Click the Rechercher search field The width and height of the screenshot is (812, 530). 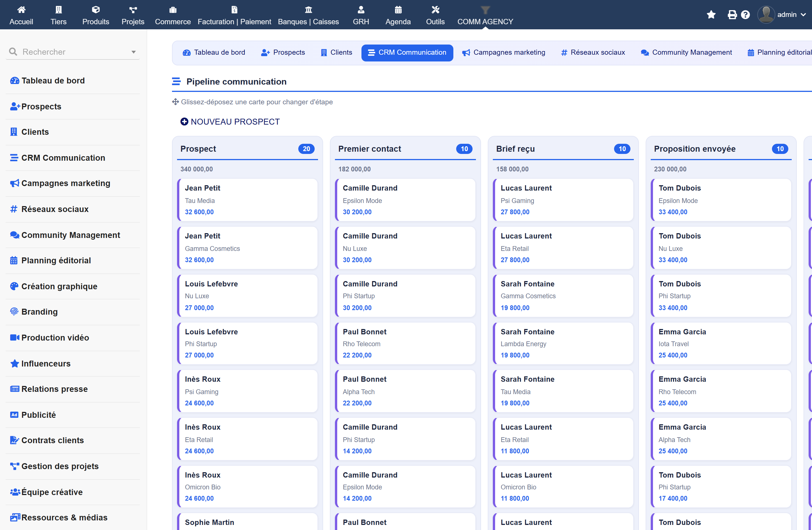coord(73,52)
